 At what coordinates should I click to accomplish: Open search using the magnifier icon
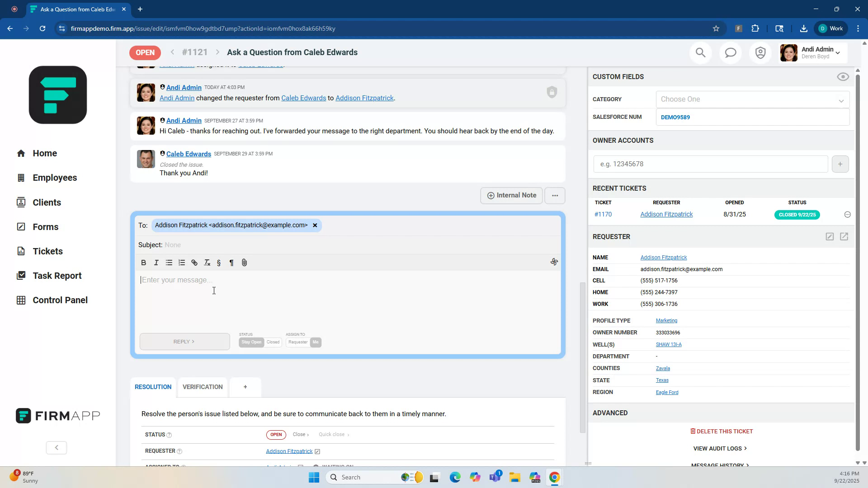700,52
